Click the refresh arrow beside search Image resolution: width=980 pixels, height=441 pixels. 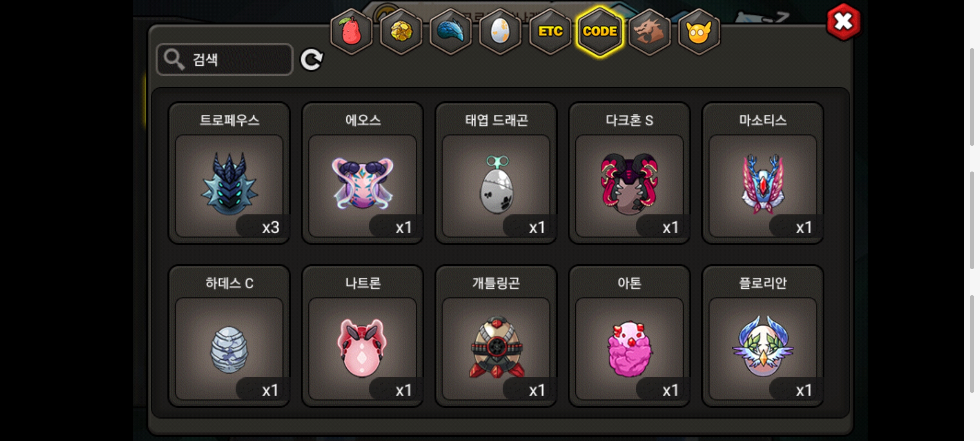pyautogui.click(x=312, y=60)
